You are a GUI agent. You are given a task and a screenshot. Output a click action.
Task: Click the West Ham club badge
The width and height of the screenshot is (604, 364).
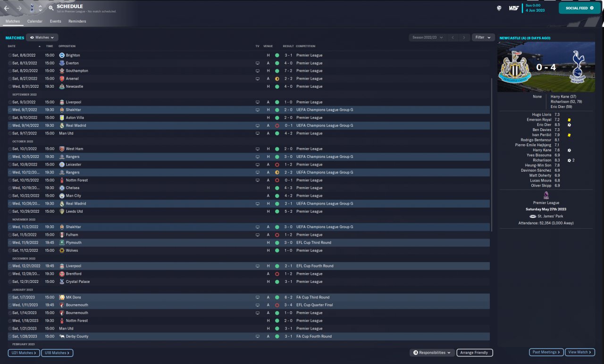(62, 149)
